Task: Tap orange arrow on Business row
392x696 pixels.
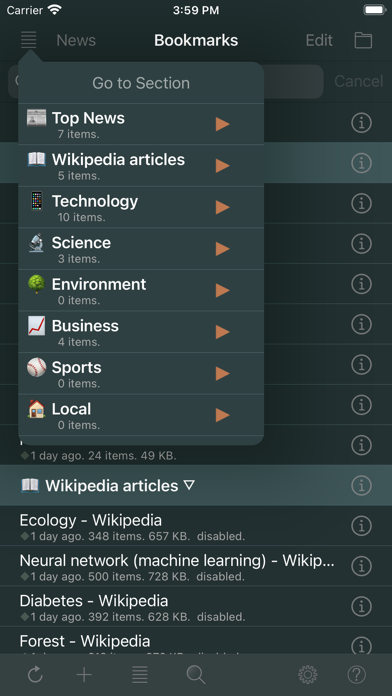Action: click(222, 332)
